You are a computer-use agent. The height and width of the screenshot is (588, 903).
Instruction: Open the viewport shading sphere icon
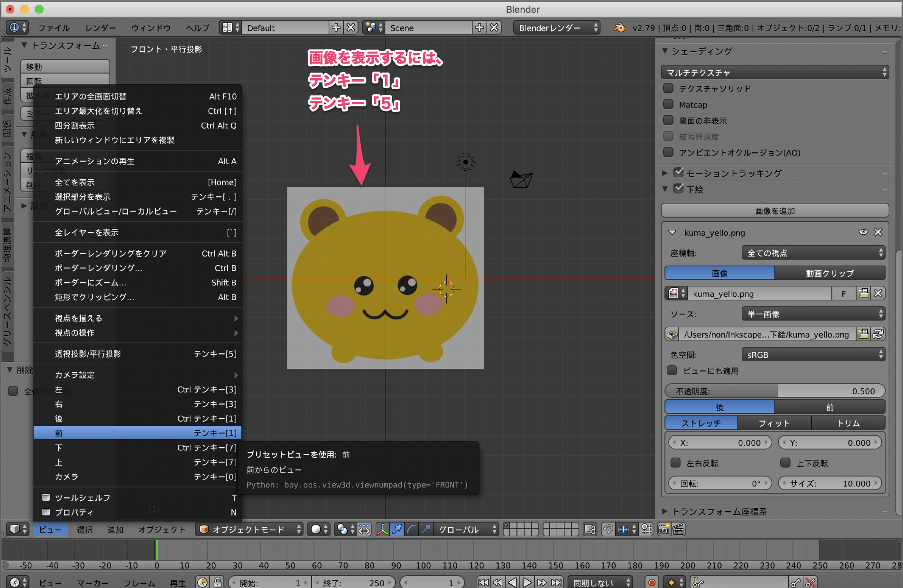tap(315, 530)
